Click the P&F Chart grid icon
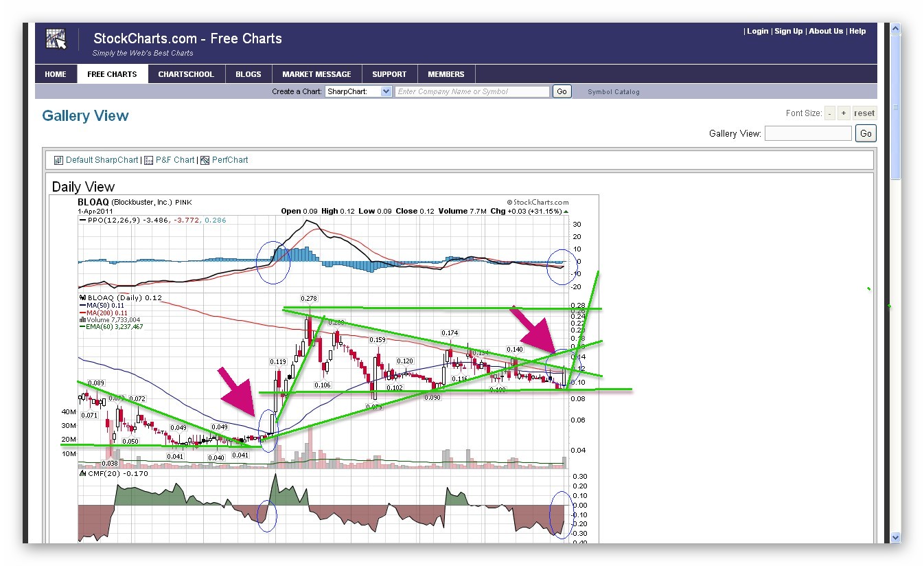This screenshot has width=924, height=566. point(149,160)
